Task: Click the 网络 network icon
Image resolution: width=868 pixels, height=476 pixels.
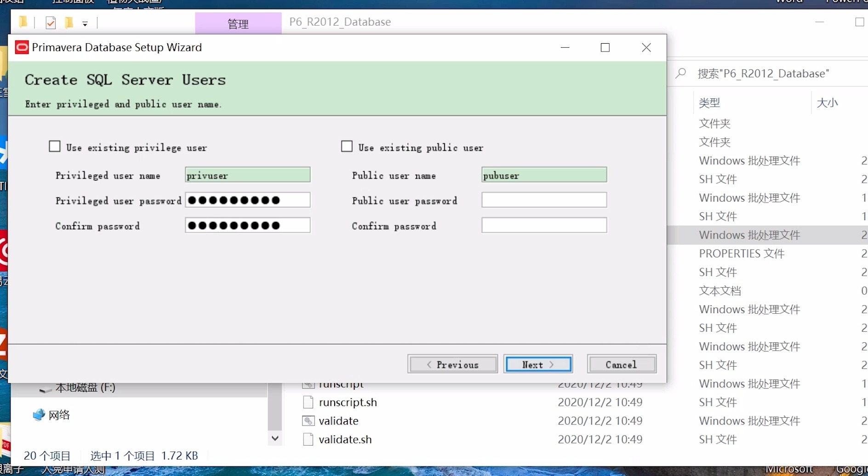Action: (39, 415)
